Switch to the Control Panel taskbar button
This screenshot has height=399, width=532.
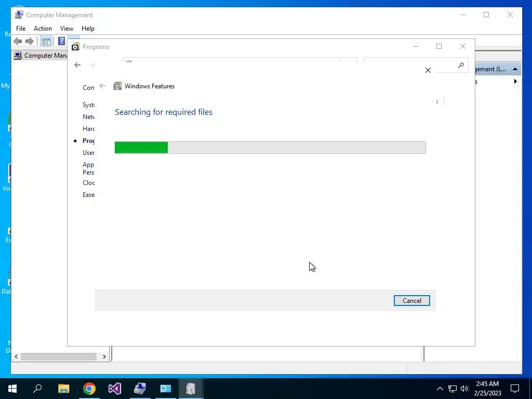point(166,389)
